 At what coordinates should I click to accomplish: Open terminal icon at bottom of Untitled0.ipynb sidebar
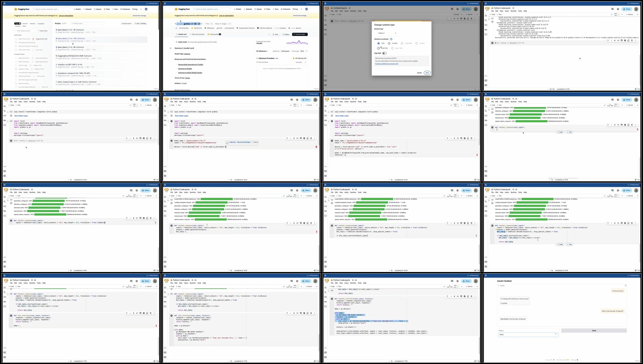325,85
